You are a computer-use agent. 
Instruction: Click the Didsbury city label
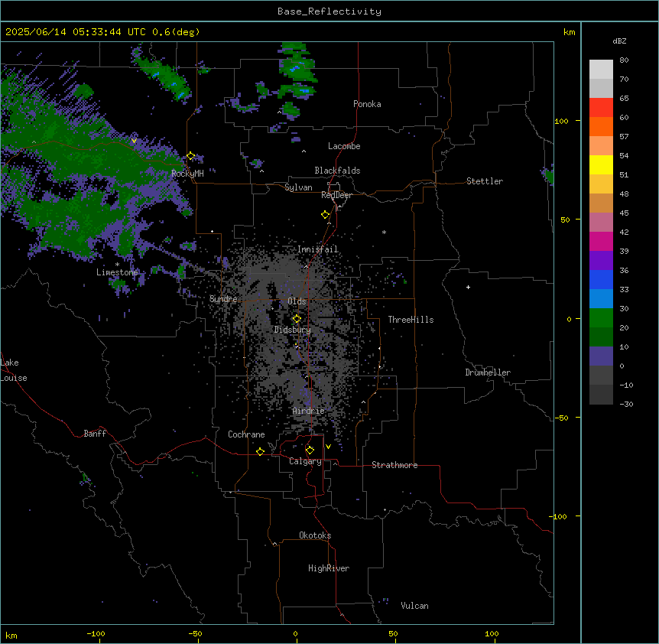click(x=293, y=330)
